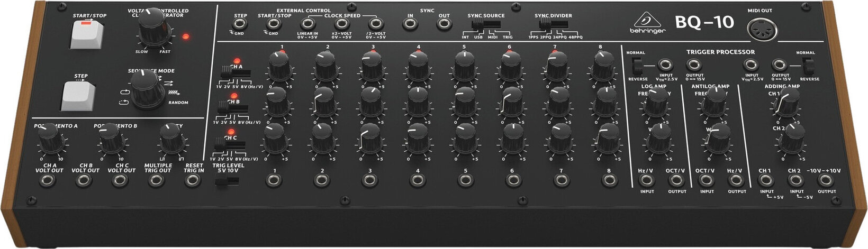This screenshot has height=249, width=868.
Task: Turn the CH C step 3 knob
Action: (x=371, y=139)
